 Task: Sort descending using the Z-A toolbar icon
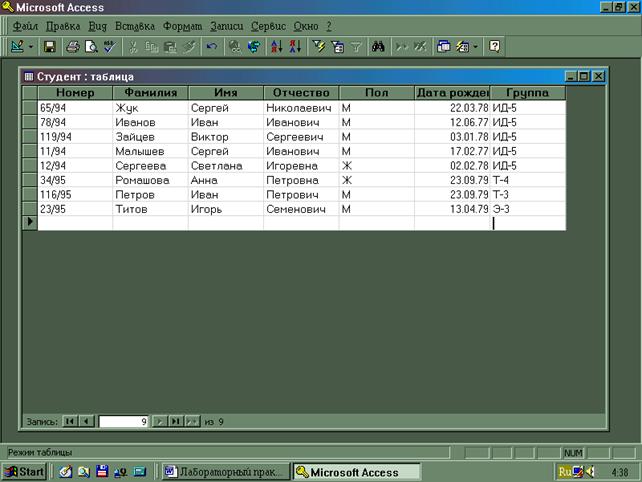point(294,46)
